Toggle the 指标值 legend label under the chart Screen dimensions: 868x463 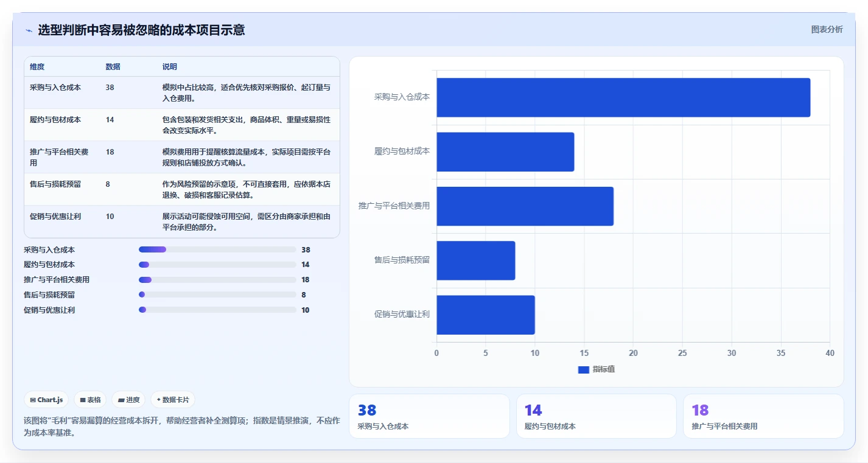pos(604,369)
